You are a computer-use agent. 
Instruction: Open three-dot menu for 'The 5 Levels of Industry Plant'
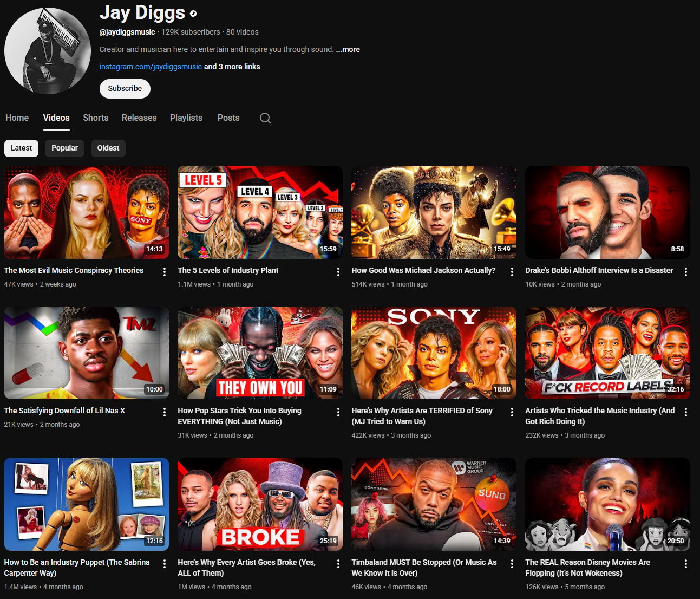(338, 272)
